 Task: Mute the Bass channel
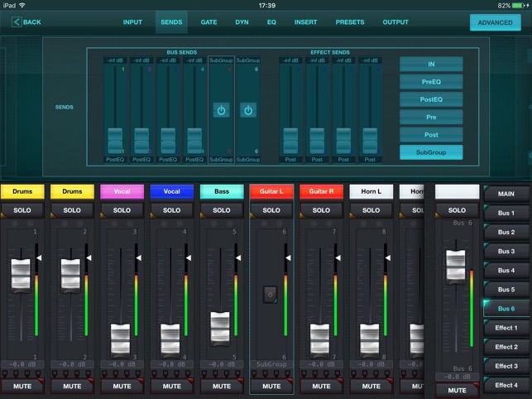[x=221, y=386]
